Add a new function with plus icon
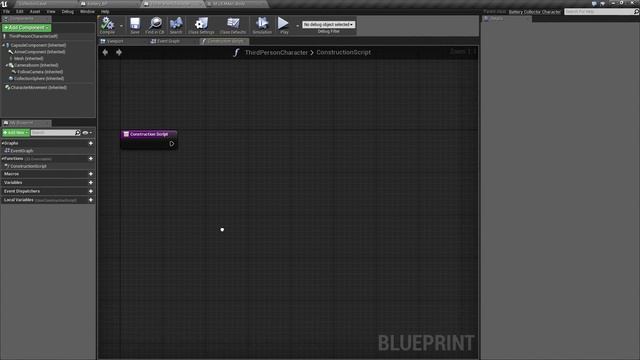640x360 pixels. [91, 158]
